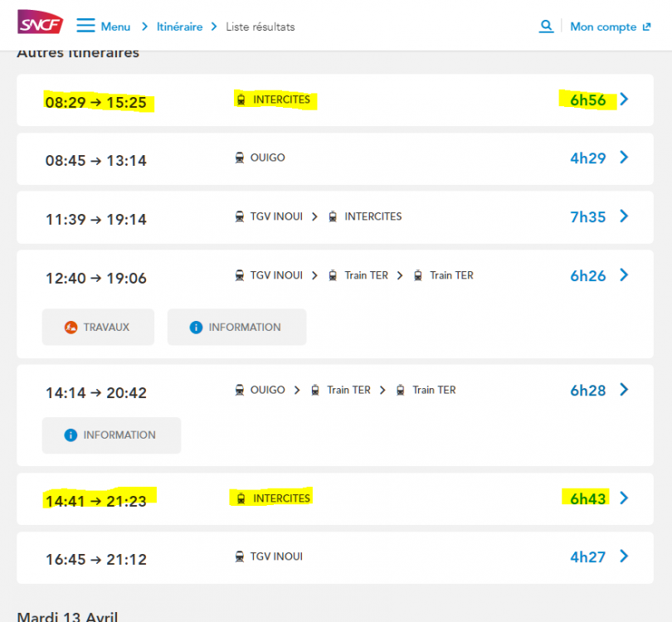Screen dimensions: 672x622
Task: Click the train icon next to OUIGO 08:45
Action: coord(240,158)
